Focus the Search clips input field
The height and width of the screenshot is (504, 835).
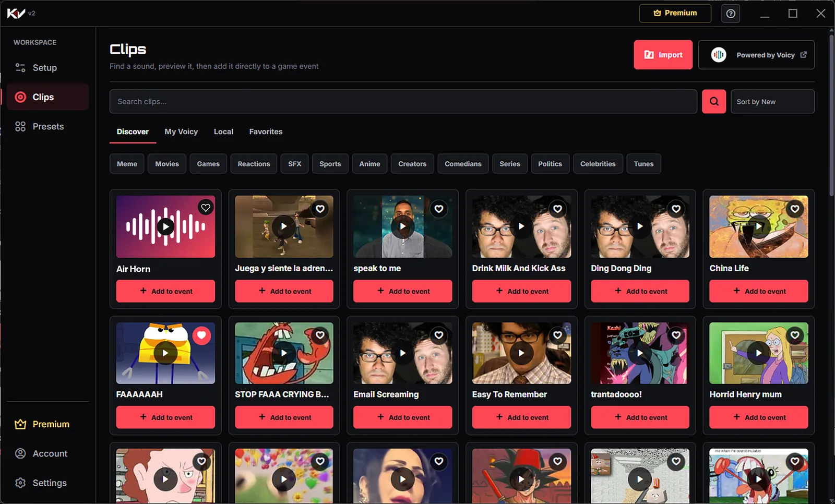403,102
